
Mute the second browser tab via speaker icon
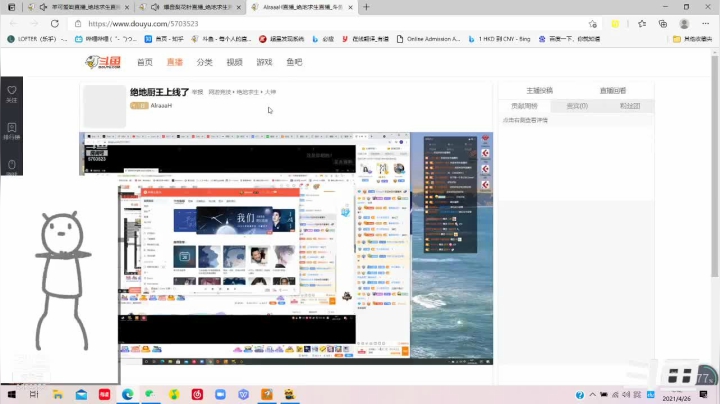tap(155, 7)
